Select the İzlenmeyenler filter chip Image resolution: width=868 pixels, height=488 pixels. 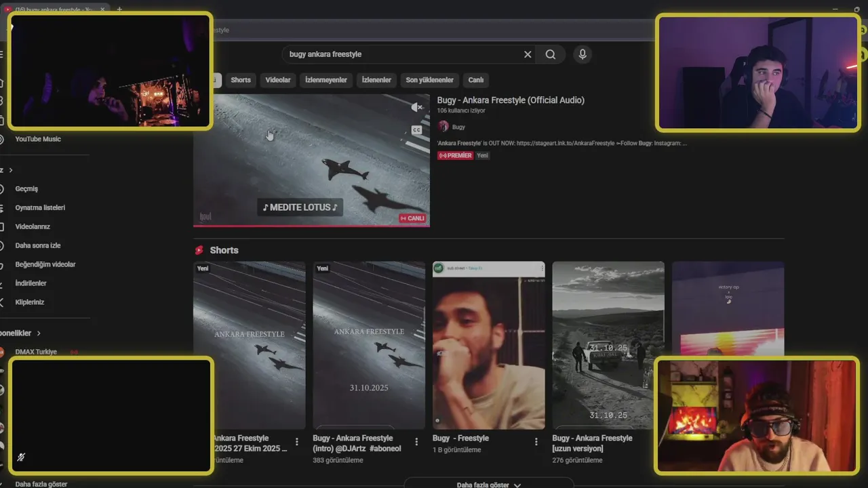[326, 80]
